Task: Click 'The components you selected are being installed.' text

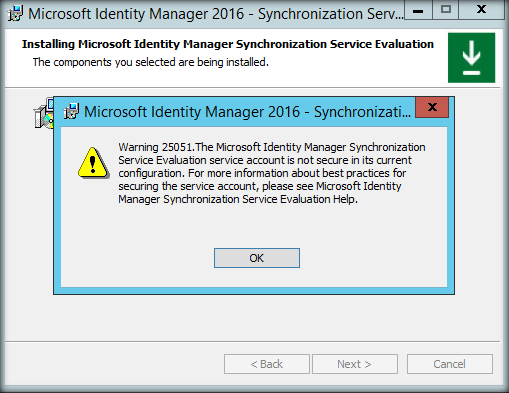Action: tap(151, 62)
